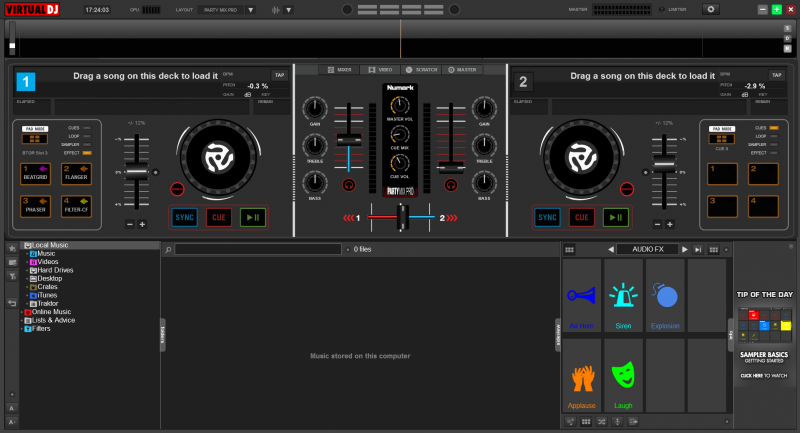Switch to the Video tab
Image resolution: width=800 pixels, height=433 pixels.
pos(379,70)
